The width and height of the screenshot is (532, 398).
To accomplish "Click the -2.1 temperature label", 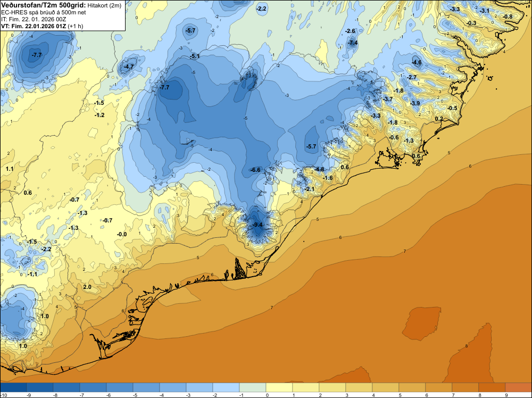I will (310, 189).
